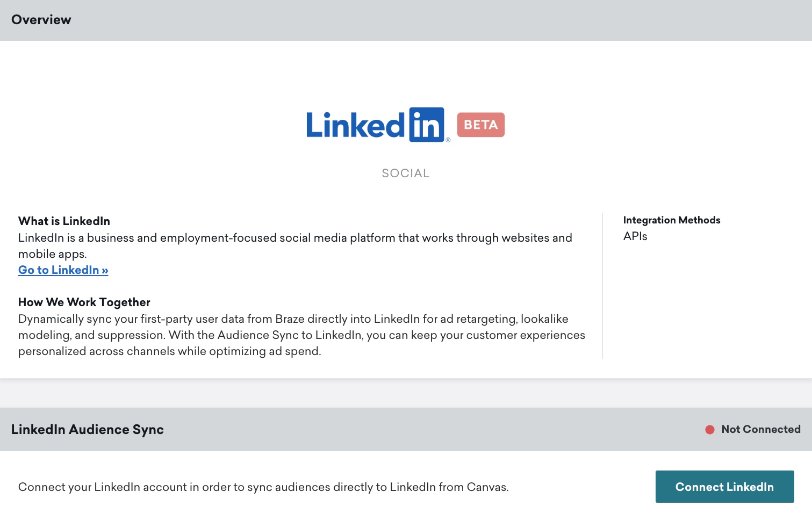
Task: Click the Not Connected status label
Action: pos(761,429)
